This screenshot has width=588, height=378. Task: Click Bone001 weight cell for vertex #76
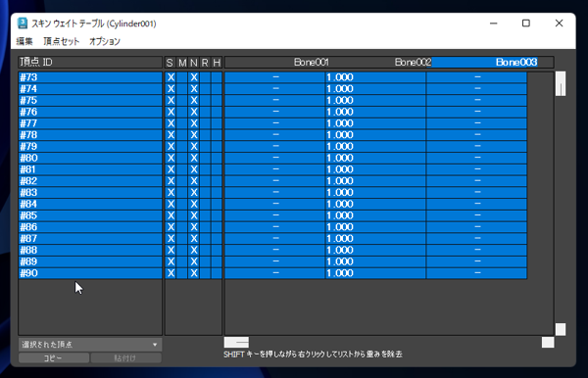click(x=274, y=112)
